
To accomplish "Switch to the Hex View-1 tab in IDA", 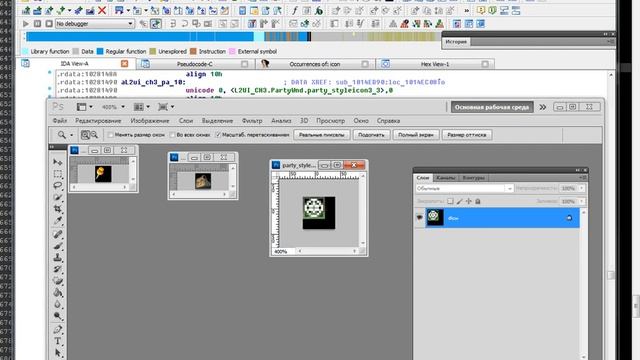I will (435, 64).
